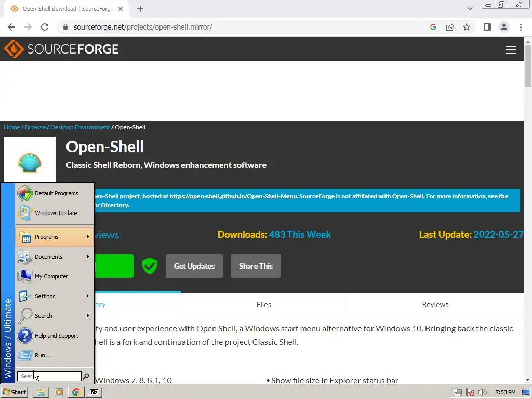The width and height of the screenshot is (532, 399).
Task: Click the 7-Zip taskbar icon
Action: [x=94, y=393]
